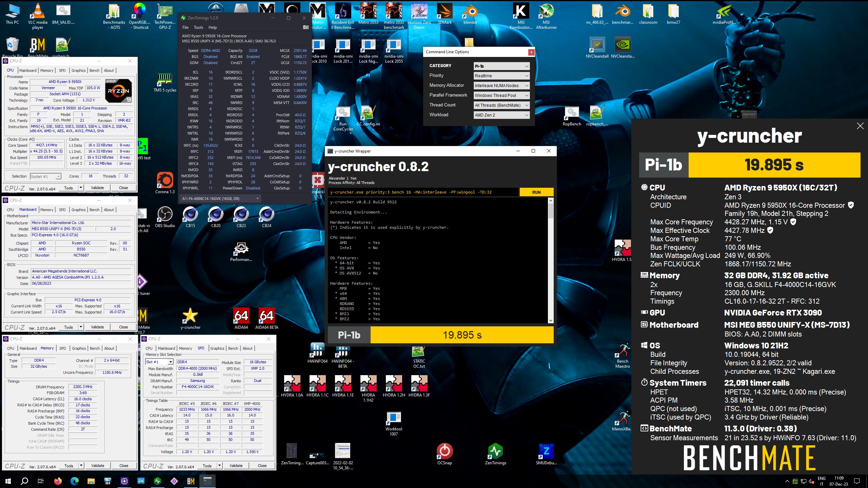
Task: Open notification center icon
Action: pyautogui.click(x=857, y=481)
